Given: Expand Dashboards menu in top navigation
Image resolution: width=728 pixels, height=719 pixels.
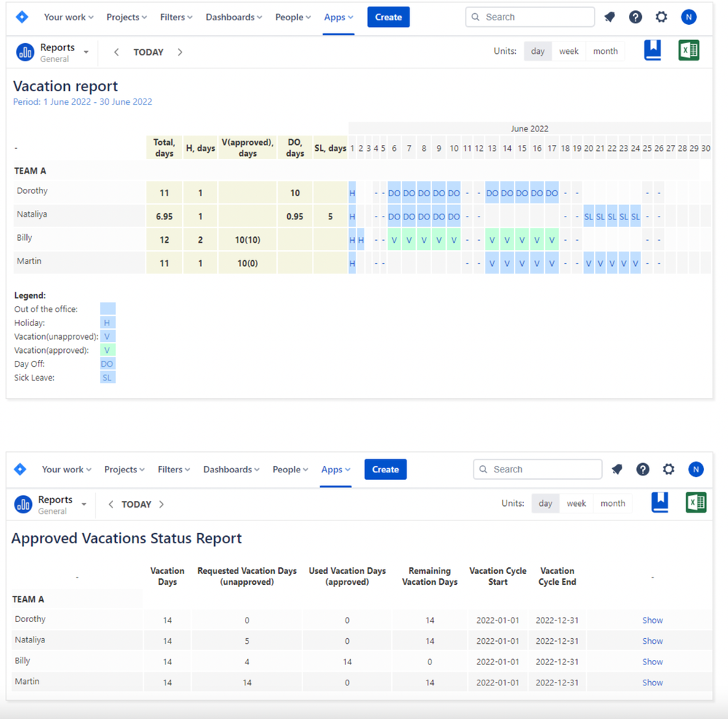Looking at the screenshot, I should pos(234,18).
